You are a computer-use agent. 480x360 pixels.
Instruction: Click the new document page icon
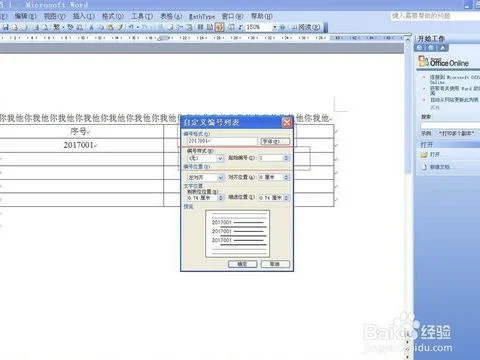(424, 167)
